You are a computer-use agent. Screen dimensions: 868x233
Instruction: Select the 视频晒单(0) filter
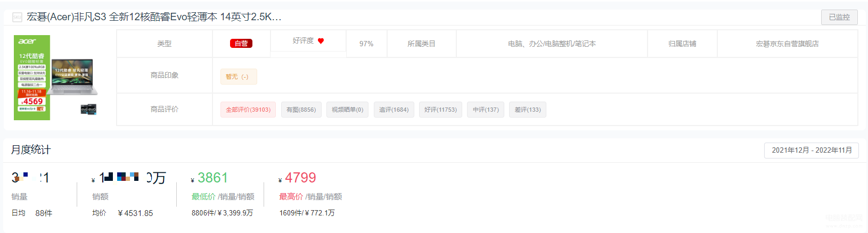click(347, 110)
